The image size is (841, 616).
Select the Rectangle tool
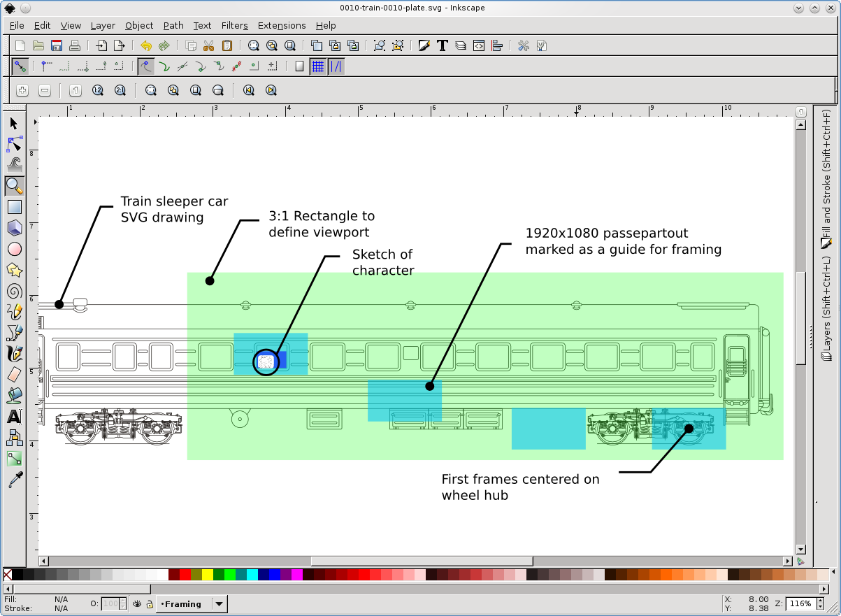pyautogui.click(x=14, y=207)
